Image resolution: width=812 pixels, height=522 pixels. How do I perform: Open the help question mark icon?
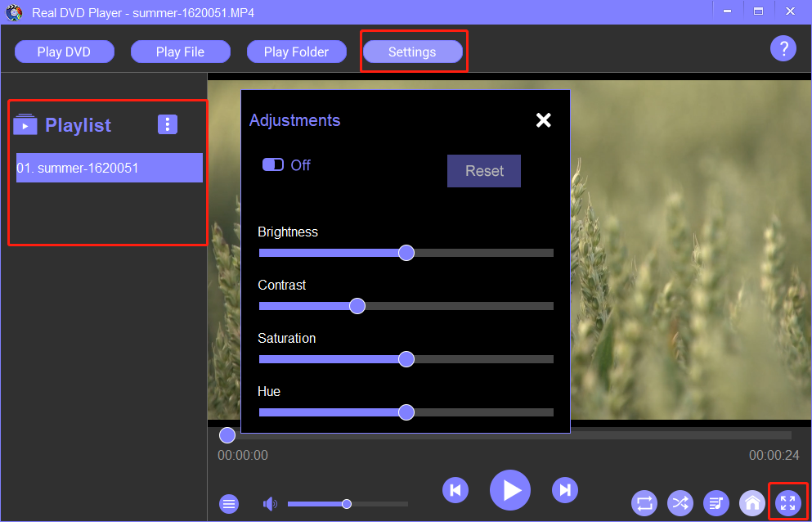tap(783, 48)
